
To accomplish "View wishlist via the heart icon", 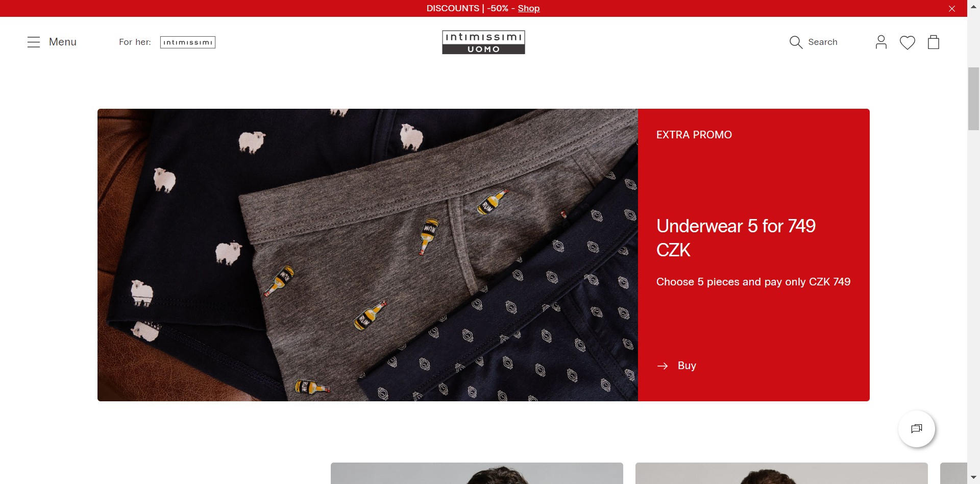I will tap(907, 42).
